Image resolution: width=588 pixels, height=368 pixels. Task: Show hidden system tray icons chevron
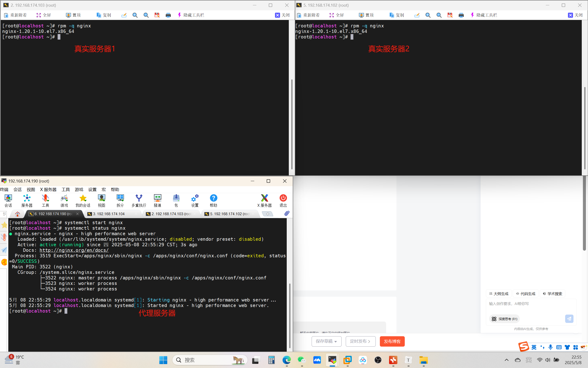click(506, 360)
